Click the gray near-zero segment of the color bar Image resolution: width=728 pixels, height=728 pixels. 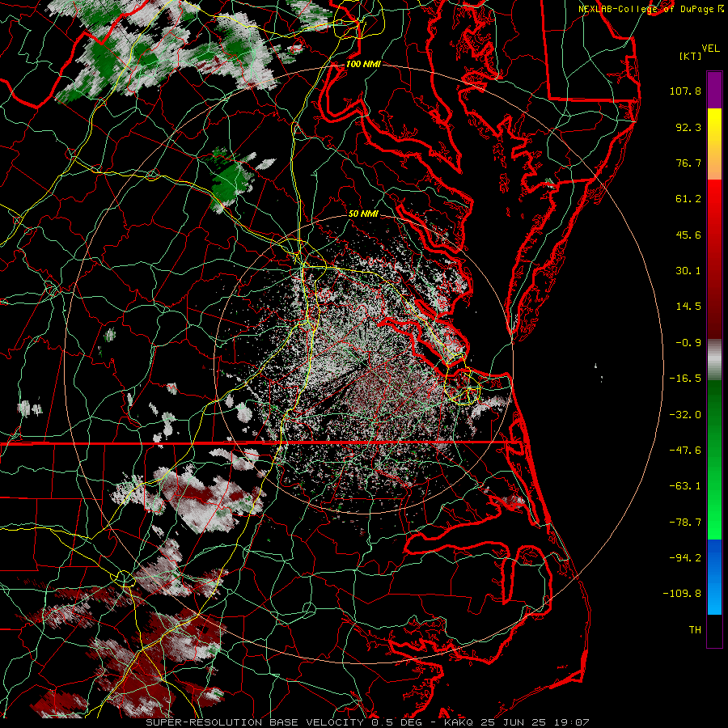click(x=714, y=360)
